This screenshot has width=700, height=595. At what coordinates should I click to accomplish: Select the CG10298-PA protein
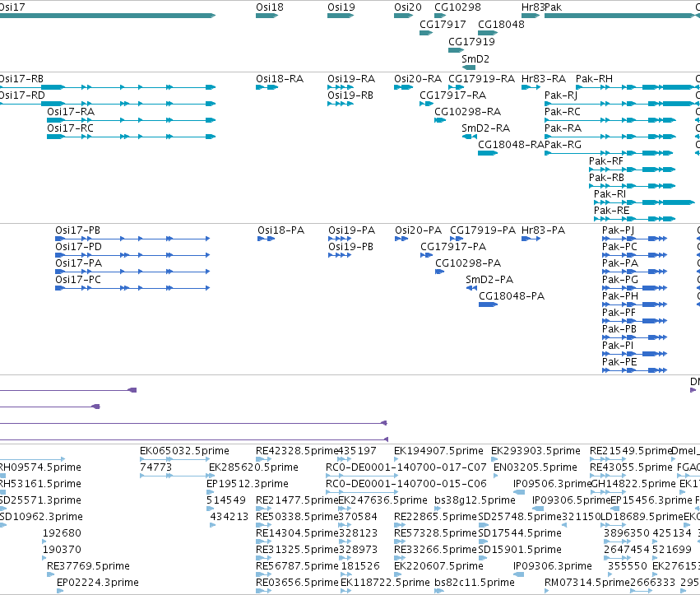pyautogui.click(x=440, y=272)
